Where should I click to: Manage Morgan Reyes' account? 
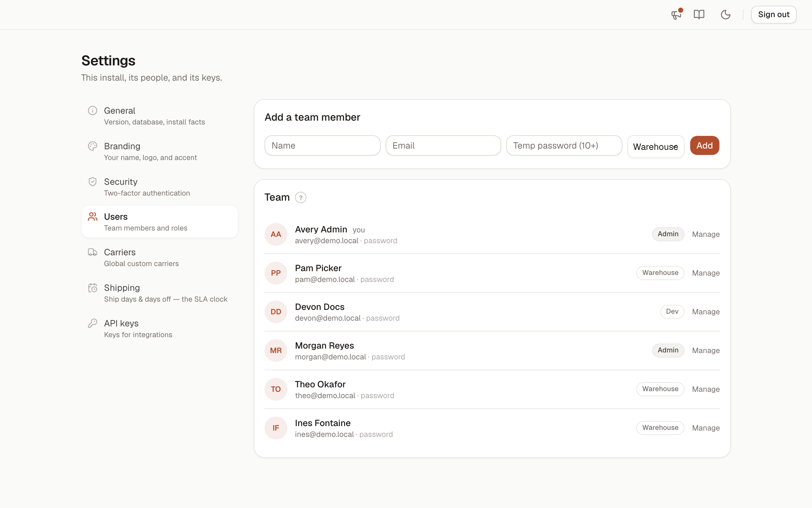(x=706, y=351)
